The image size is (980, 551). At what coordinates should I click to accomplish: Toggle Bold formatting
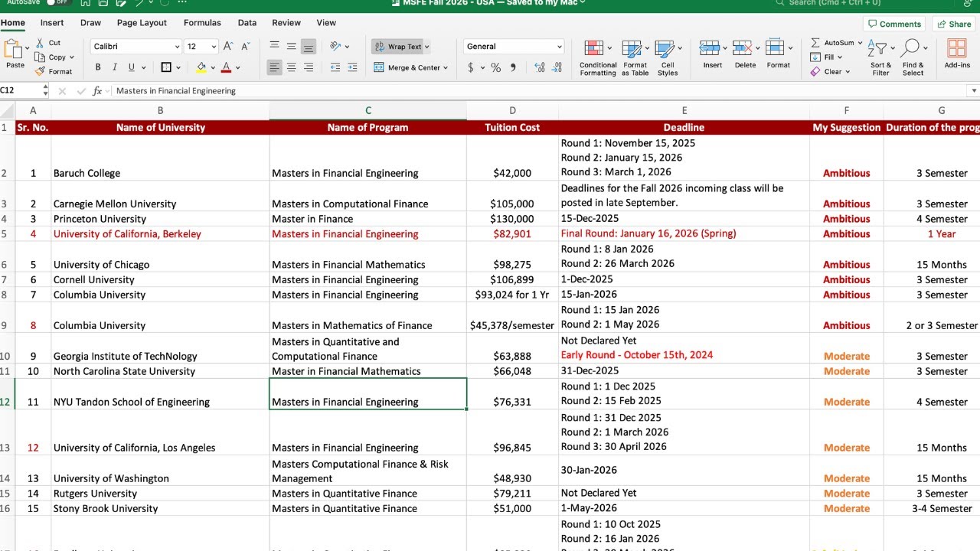click(x=98, y=67)
